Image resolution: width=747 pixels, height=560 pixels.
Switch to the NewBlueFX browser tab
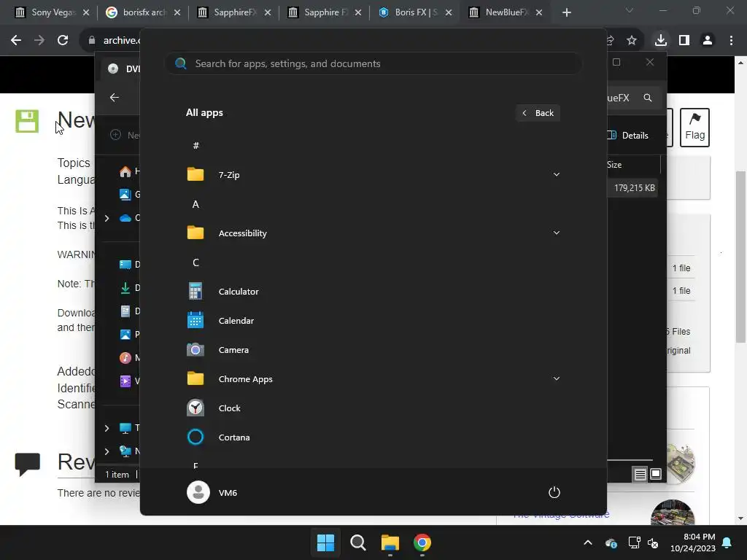(506, 12)
